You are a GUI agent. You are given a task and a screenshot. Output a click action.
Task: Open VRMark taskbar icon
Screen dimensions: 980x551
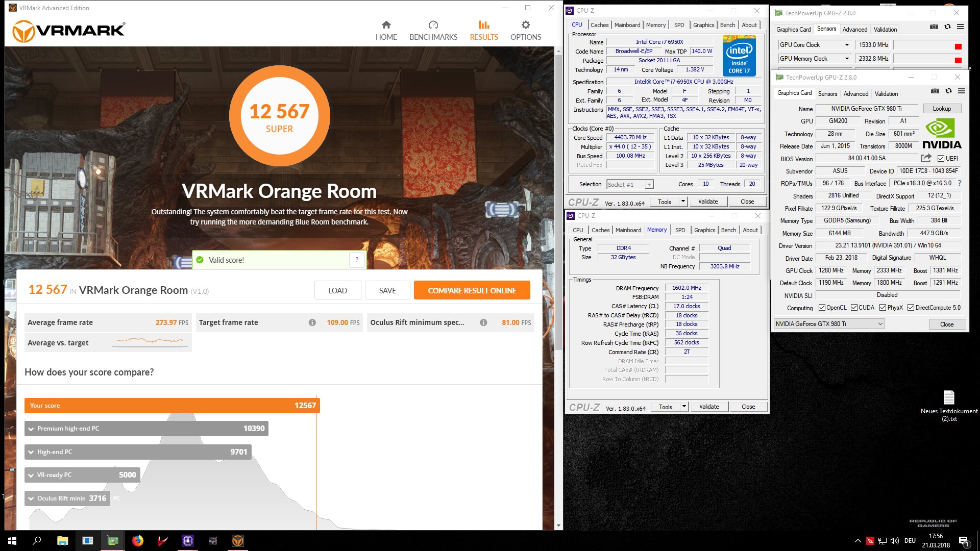point(237,541)
